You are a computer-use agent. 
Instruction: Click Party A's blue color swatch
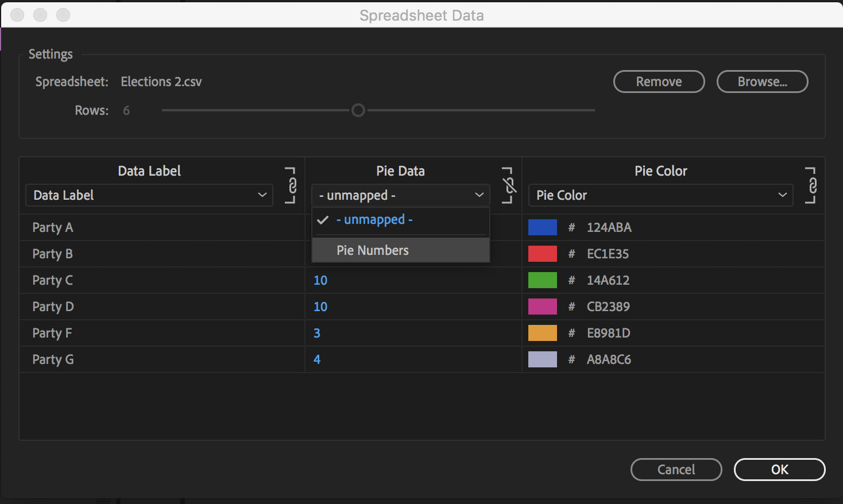pyautogui.click(x=542, y=227)
